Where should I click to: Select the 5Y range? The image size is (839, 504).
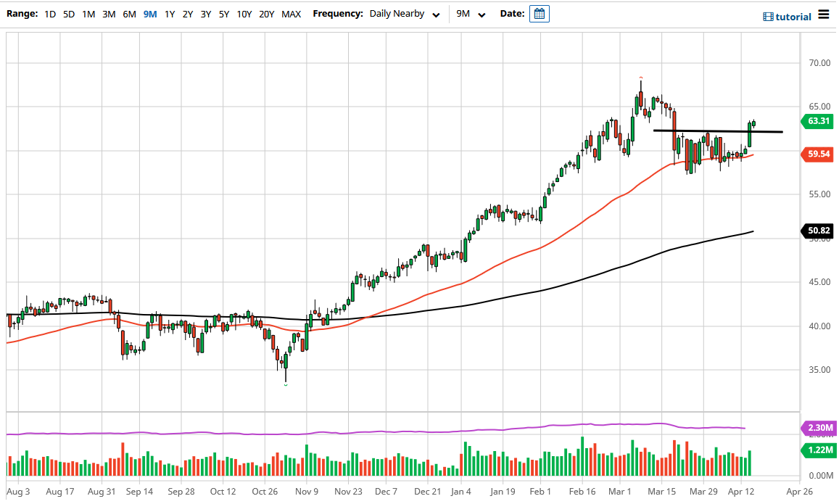224,13
